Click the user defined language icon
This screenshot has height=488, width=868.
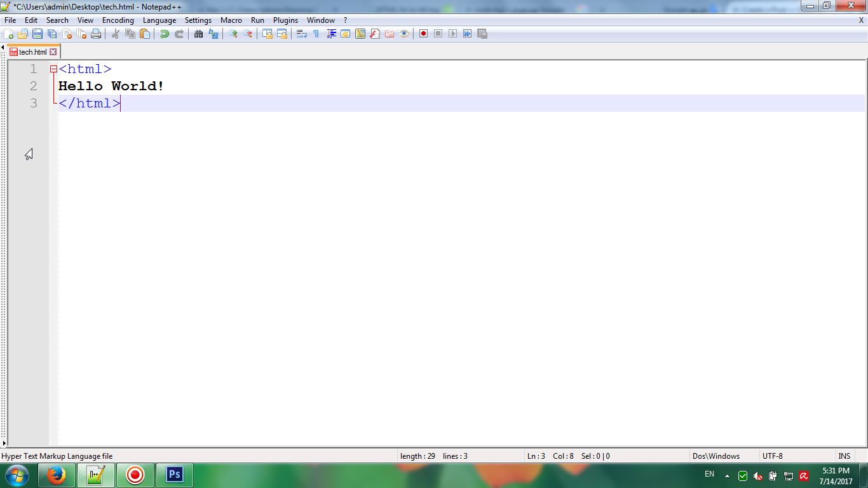point(346,34)
